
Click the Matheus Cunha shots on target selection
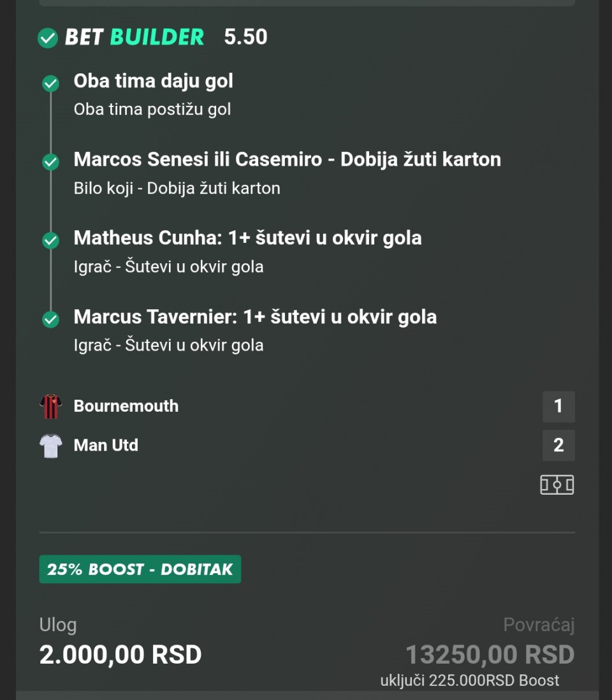coord(247,238)
